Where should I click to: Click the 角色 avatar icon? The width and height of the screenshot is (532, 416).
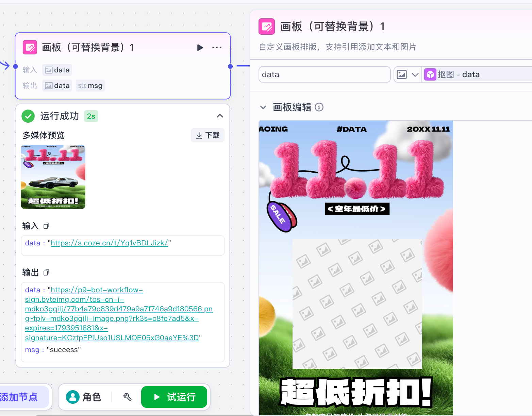[x=72, y=397]
